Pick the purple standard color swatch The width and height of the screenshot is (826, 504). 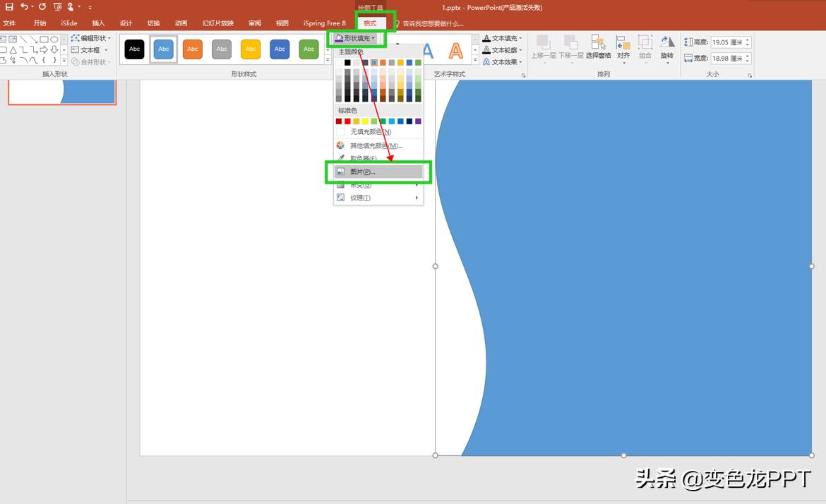(x=418, y=121)
